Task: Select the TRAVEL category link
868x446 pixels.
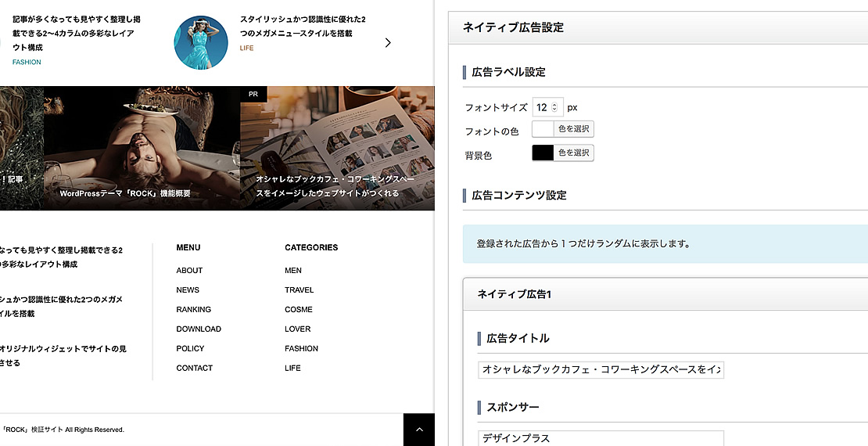Action: pos(299,290)
